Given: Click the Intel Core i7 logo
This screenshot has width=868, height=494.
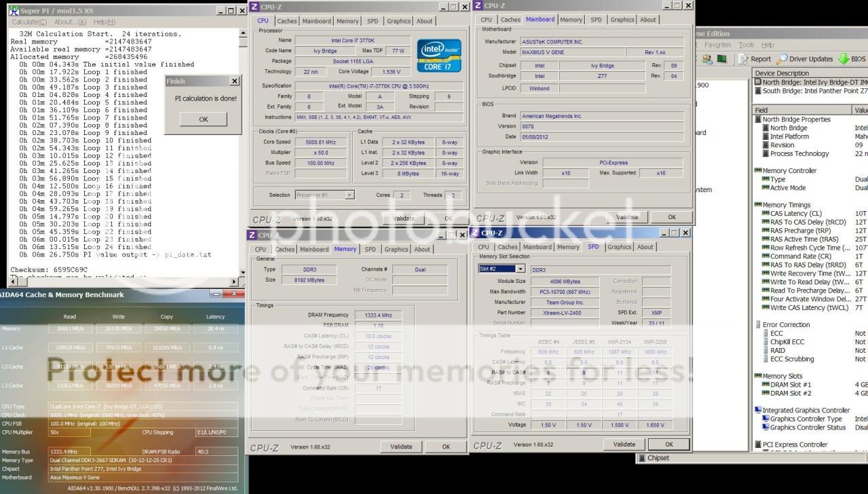Looking at the screenshot, I should tap(439, 55).
